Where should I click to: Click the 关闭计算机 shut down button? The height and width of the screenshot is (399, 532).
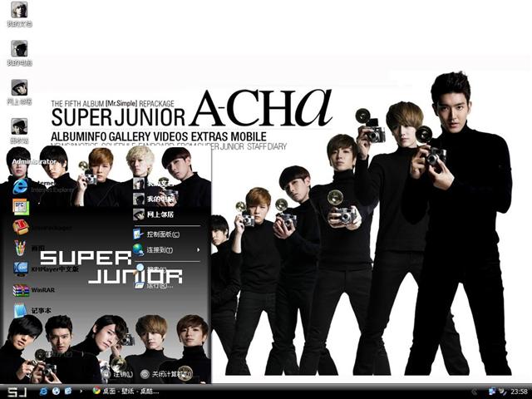pos(166,374)
